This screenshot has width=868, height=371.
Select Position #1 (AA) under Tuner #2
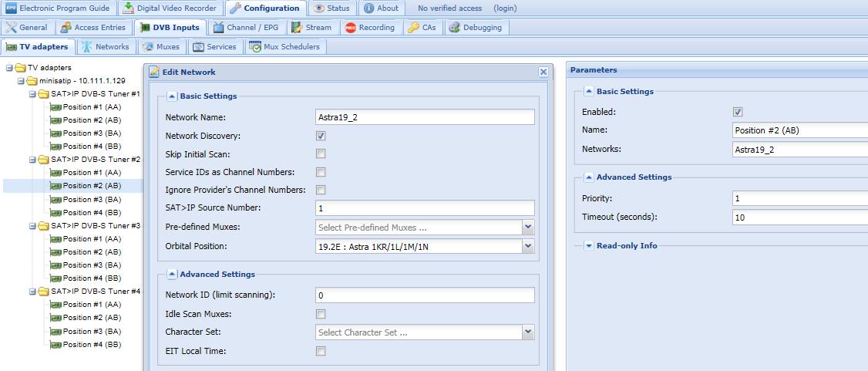coord(92,173)
